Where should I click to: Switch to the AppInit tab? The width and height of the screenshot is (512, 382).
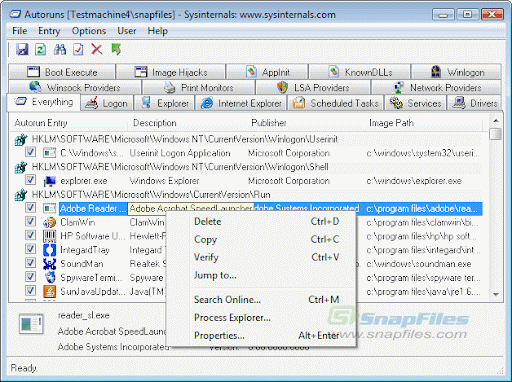coord(267,72)
